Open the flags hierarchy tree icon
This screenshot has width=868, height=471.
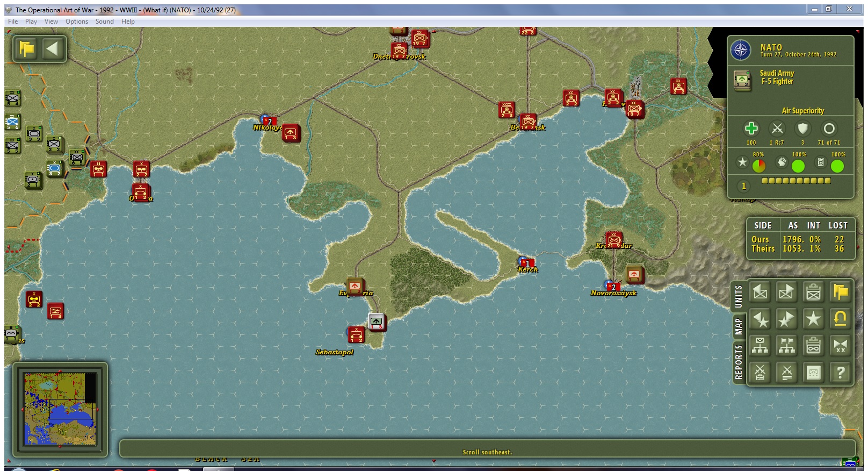pyautogui.click(x=786, y=346)
